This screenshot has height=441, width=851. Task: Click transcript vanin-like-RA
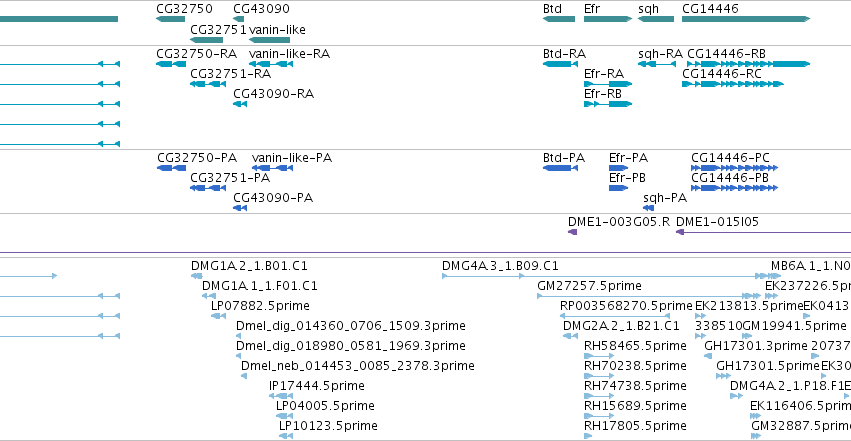pyautogui.click(x=271, y=64)
